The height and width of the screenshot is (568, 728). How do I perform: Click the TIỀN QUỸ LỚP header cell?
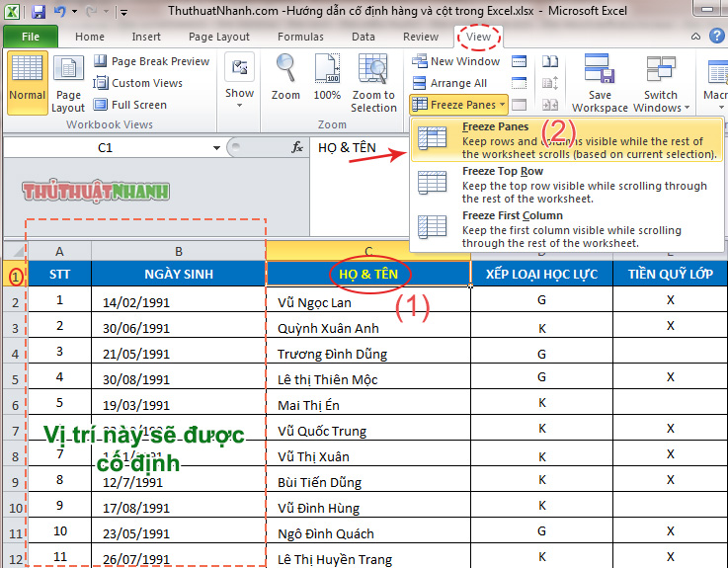[x=671, y=274]
